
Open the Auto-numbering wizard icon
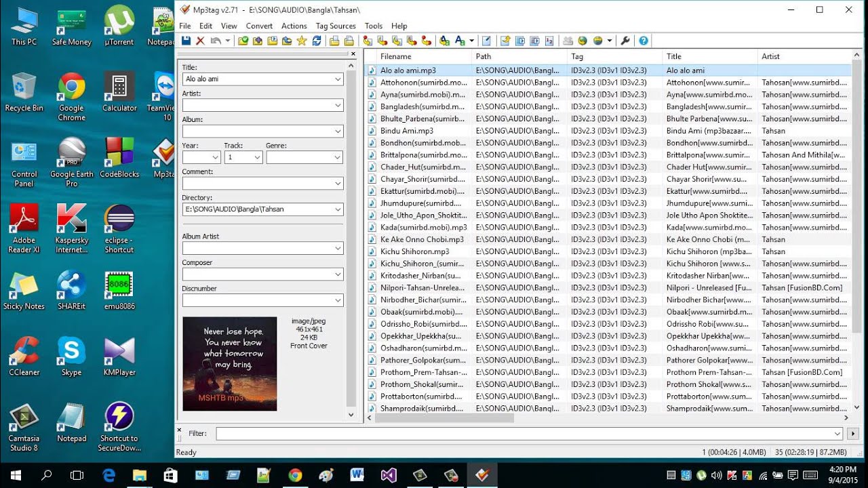(549, 41)
